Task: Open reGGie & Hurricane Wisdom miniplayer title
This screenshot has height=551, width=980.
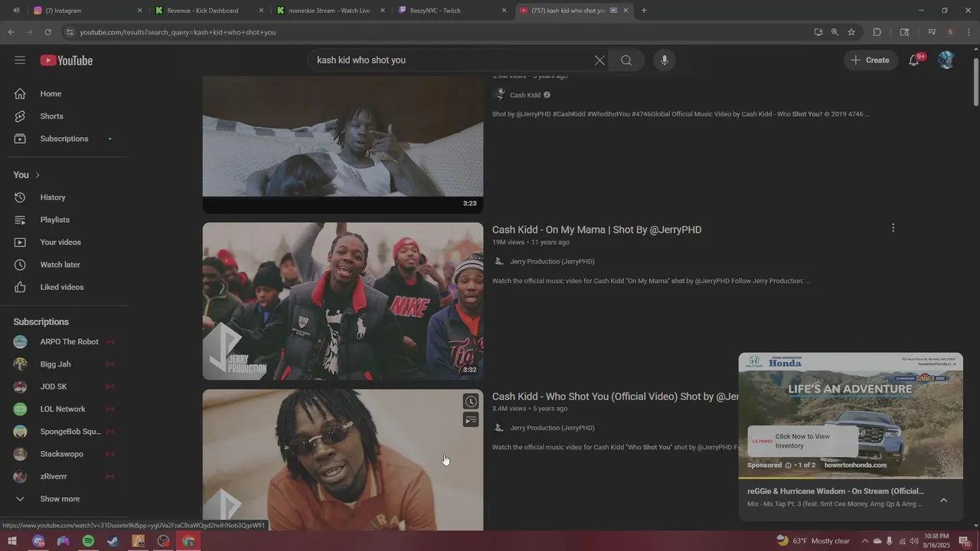Action: pyautogui.click(x=835, y=491)
